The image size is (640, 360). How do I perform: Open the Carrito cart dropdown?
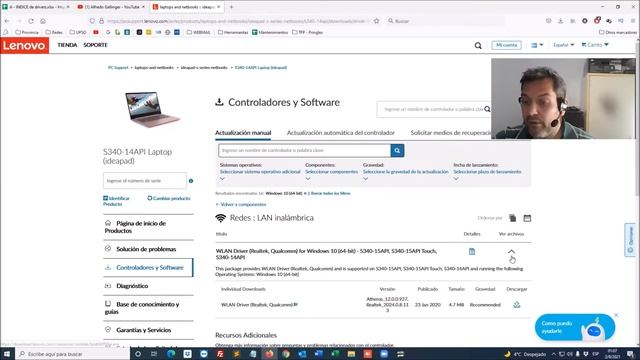click(595, 44)
